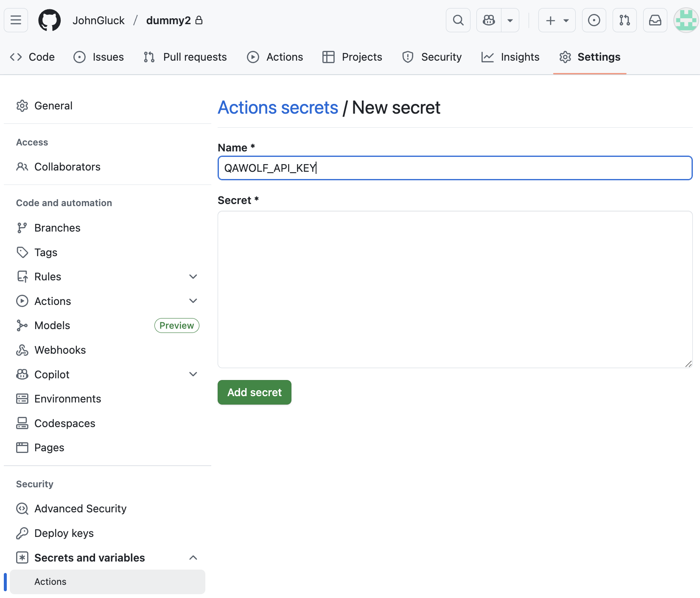Open the JohnGluck owner link
Screen dimensions: 700x598
pos(98,20)
